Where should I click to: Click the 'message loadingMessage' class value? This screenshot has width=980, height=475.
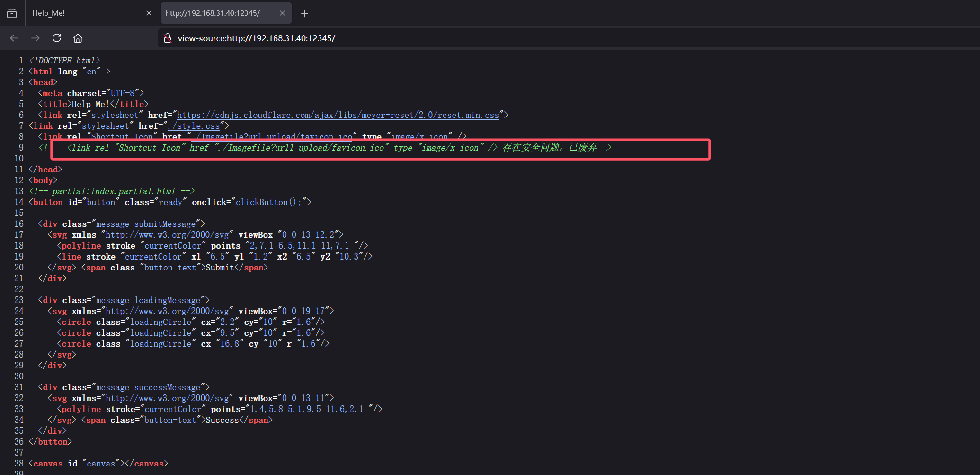click(x=148, y=300)
